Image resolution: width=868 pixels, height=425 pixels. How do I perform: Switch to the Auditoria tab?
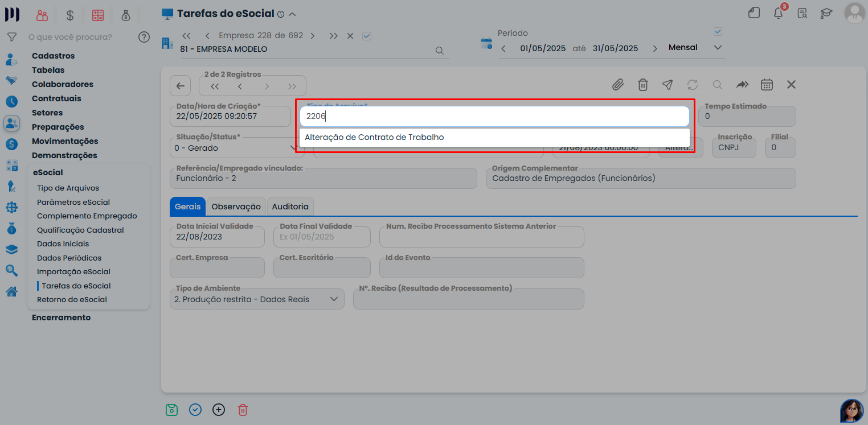click(290, 207)
